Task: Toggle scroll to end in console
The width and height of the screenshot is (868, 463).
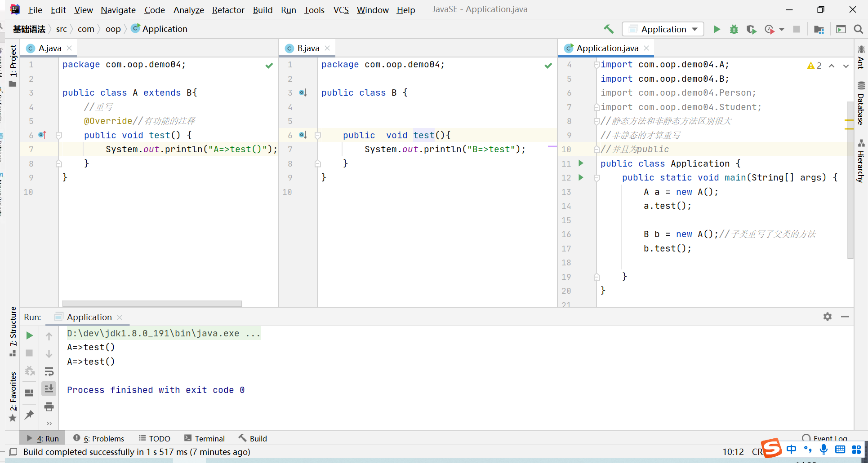Action: pyautogui.click(x=49, y=389)
